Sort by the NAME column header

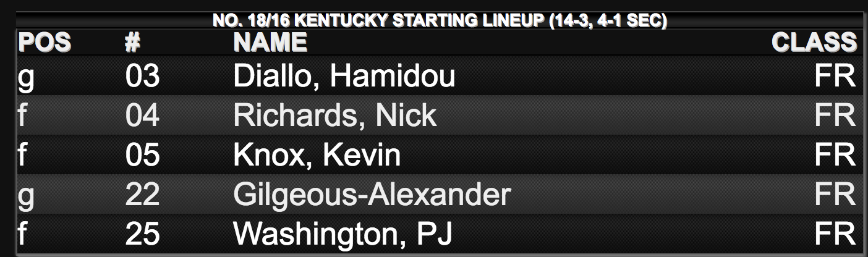(x=270, y=43)
